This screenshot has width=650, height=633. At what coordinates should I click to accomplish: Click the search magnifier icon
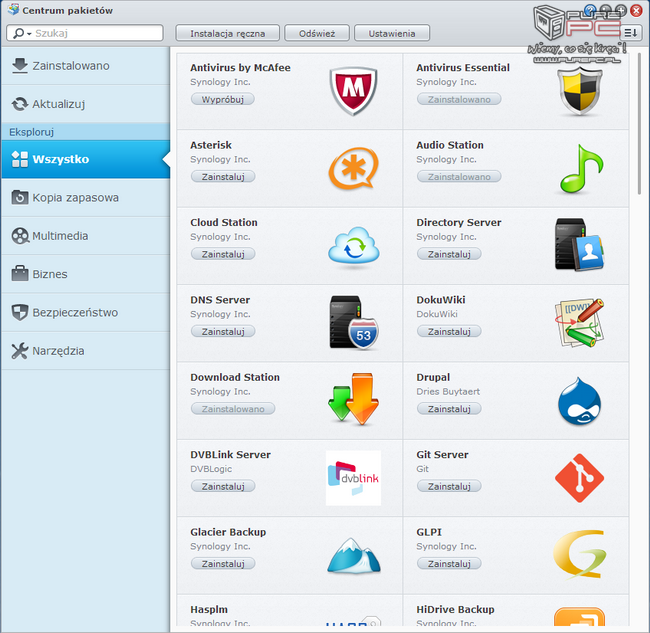pyautogui.click(x=18, y=33)
